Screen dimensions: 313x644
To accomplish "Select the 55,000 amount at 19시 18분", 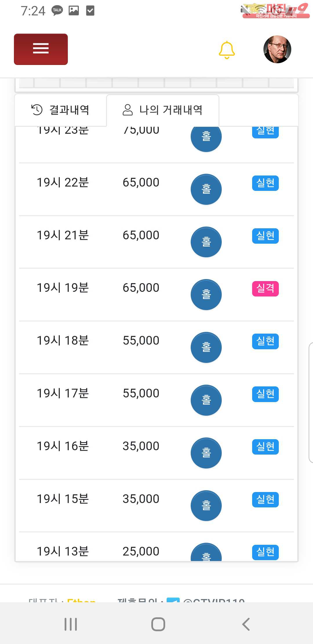I will (141, 341).
